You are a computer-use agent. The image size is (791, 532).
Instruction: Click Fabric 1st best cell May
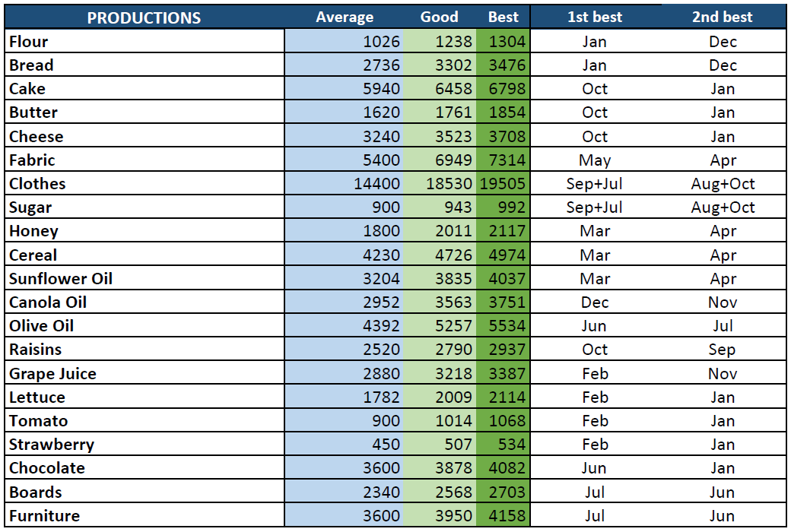pos(594,160)
